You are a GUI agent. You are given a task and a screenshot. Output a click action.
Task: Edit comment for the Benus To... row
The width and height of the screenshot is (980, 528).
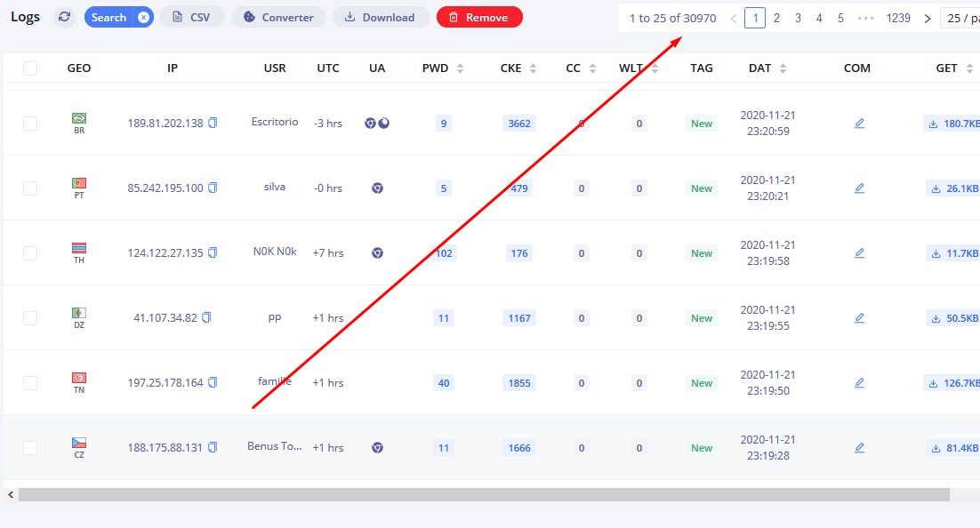859,449
